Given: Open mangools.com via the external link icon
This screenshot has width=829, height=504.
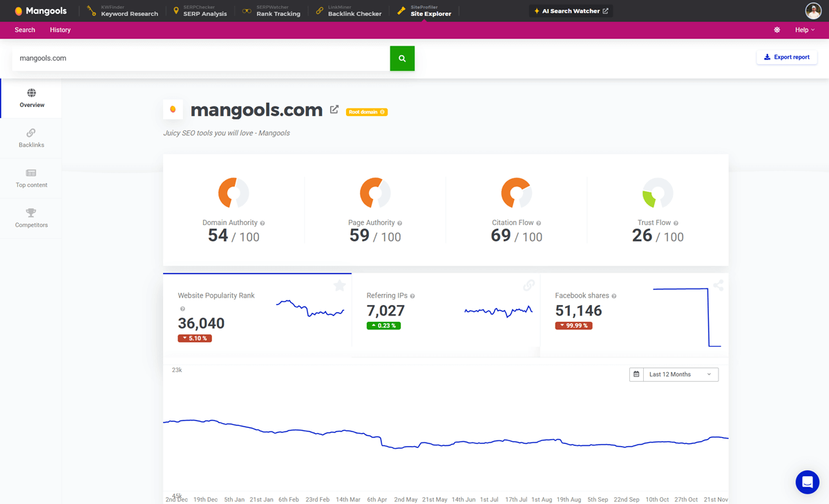Looking at the screenshot, I should pyautogui.click(x=334, y=109).
